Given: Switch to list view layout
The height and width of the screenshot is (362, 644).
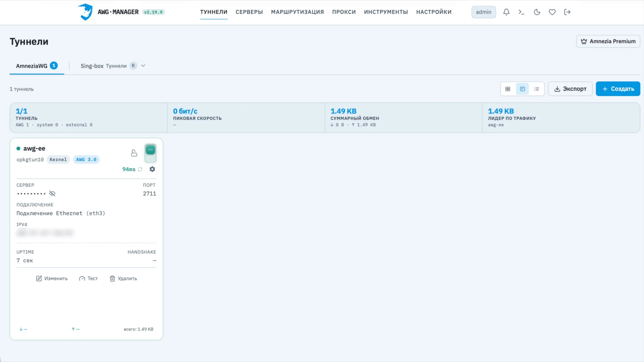Looking at the screenshot, I should tap(537, 89).
